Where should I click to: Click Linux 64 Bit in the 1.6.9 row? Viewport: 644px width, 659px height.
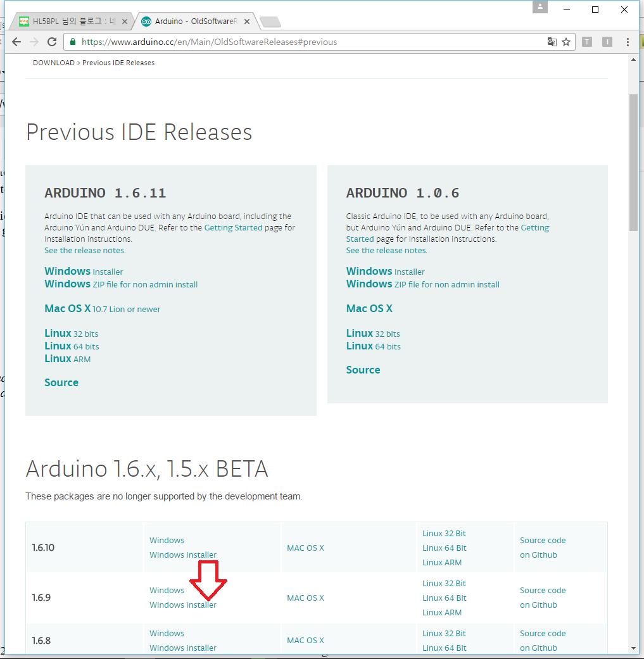(445, 598)
